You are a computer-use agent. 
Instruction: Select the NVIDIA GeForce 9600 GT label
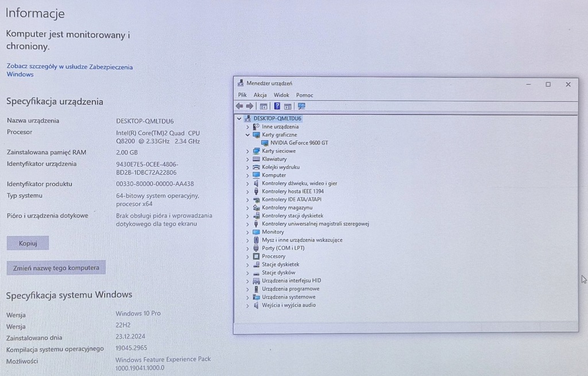click(299, 143)
